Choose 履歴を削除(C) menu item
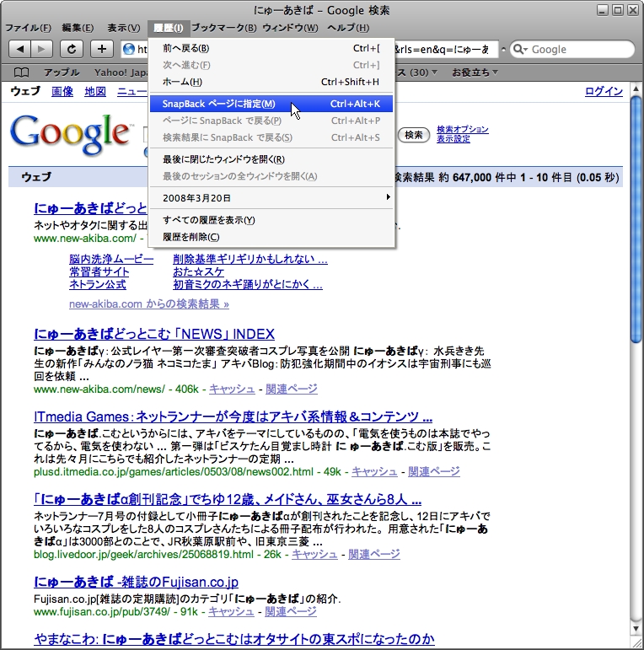 coord(271,237)
